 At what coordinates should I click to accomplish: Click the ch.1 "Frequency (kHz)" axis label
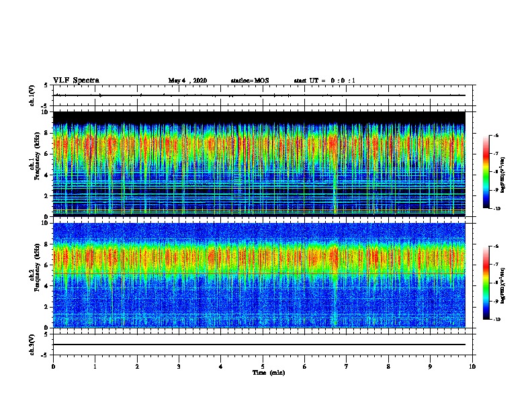[x=37, y=156]
